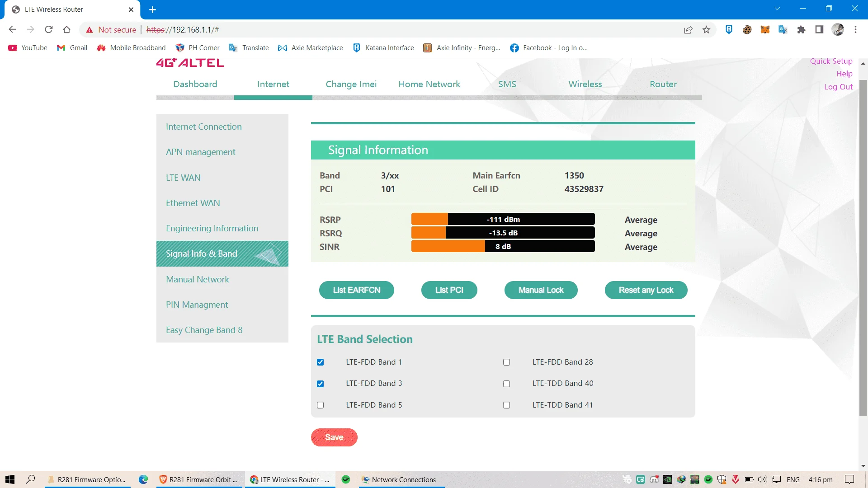Share this page icon in address bar
Viewport: 868px width, 488px height.
pos(688,30)
